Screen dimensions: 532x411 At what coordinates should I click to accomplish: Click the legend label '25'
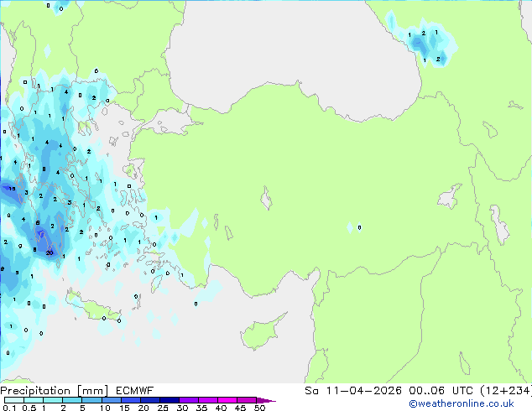163,408
